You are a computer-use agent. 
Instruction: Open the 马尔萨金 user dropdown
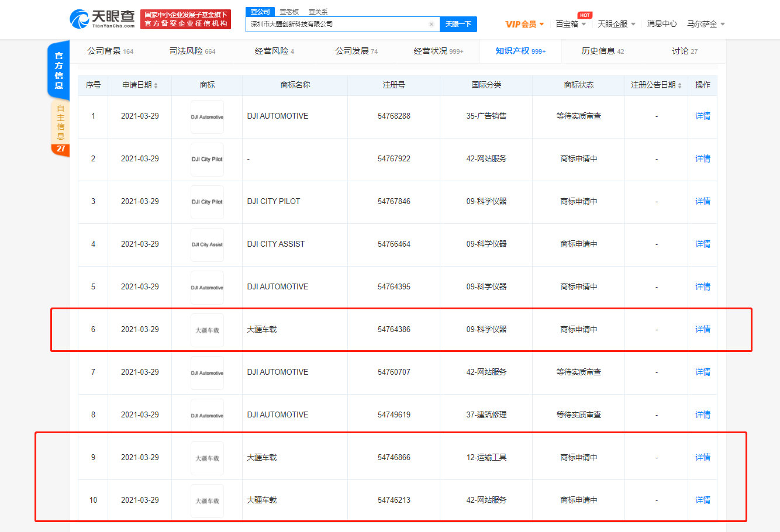pyautogui.click(x=706, y=24)
